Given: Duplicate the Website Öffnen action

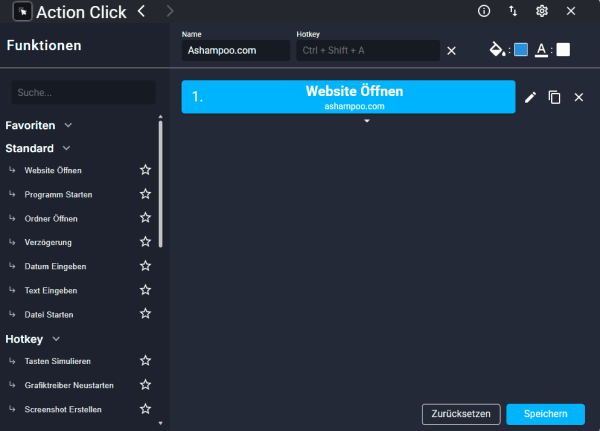Looking at the screenshot, I should point(554,97).
